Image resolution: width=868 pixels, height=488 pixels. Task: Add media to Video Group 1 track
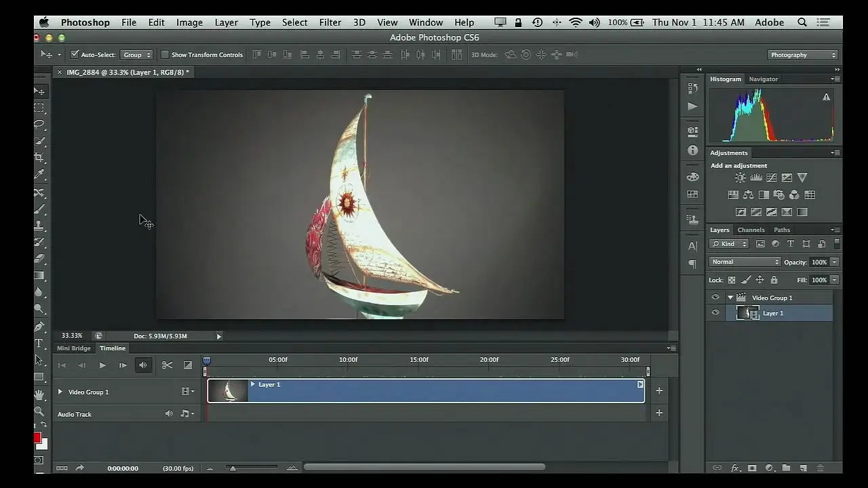click(x=659, y=390)
